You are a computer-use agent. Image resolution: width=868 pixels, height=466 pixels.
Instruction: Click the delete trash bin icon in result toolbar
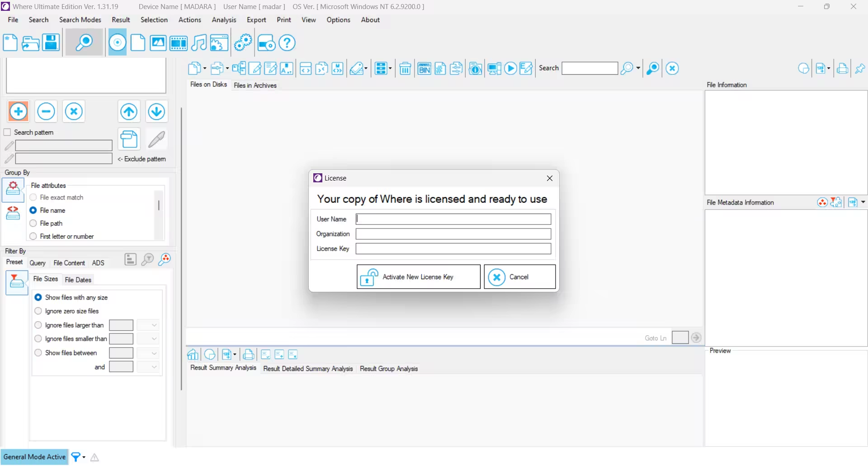[x=405, y=68]
